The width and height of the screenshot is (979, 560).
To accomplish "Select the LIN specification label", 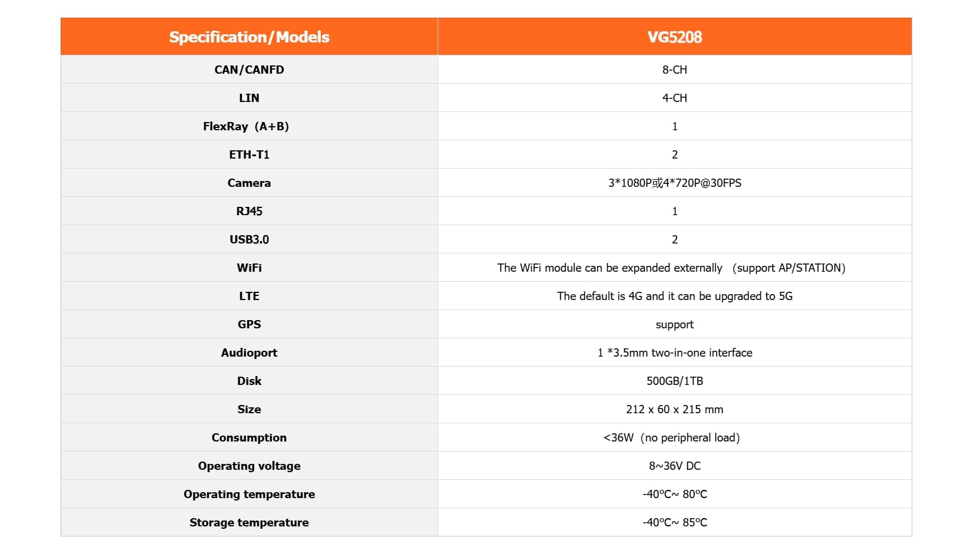I will point(249,98).
